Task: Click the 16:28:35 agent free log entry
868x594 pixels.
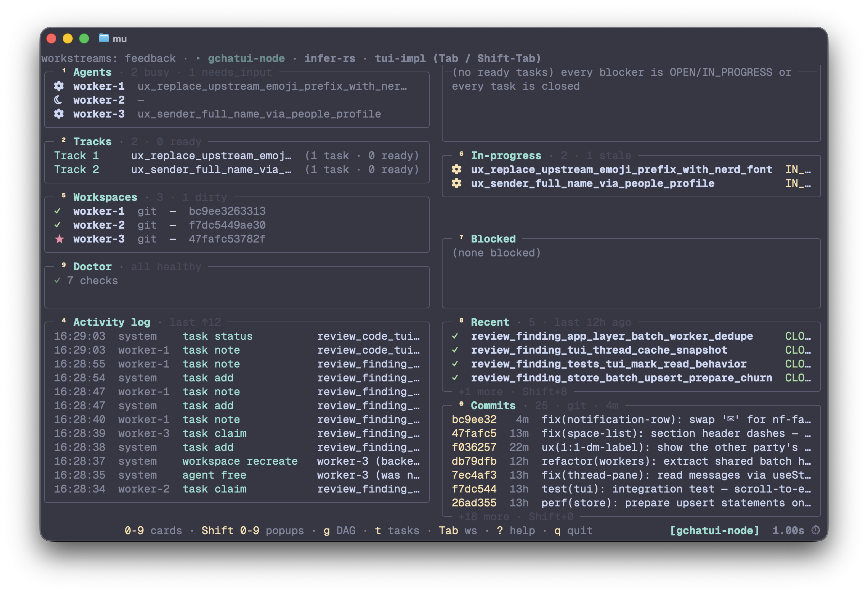Action: coord(237,475)
